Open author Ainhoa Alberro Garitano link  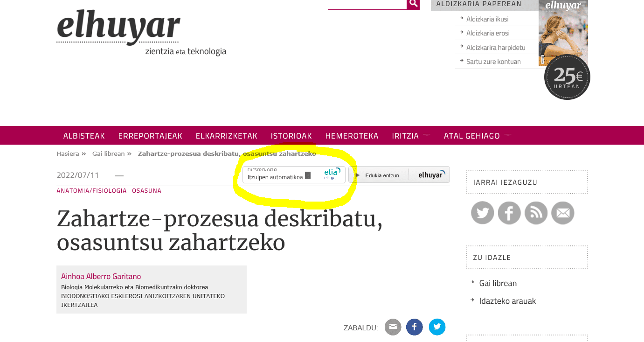click(x=101, y=276)
